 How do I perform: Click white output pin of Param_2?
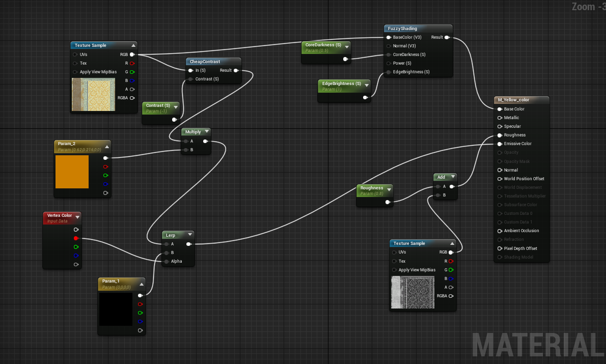coord(105,158)
